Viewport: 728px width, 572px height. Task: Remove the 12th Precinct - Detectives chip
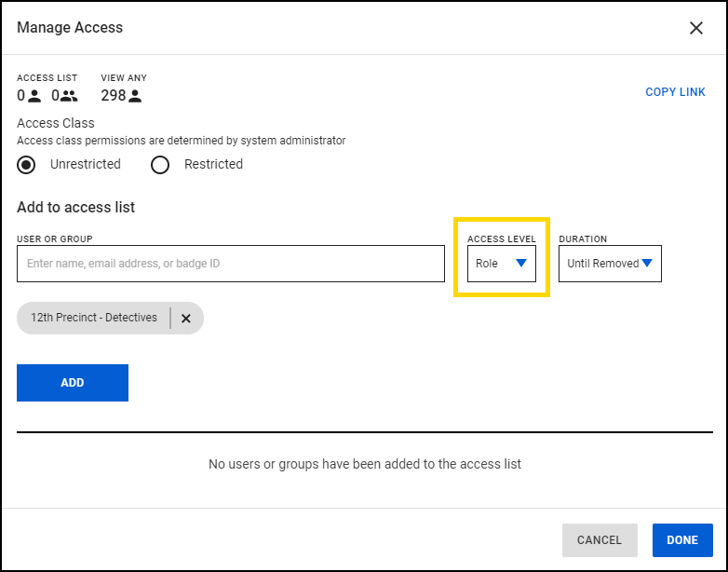tap(185, 319)
